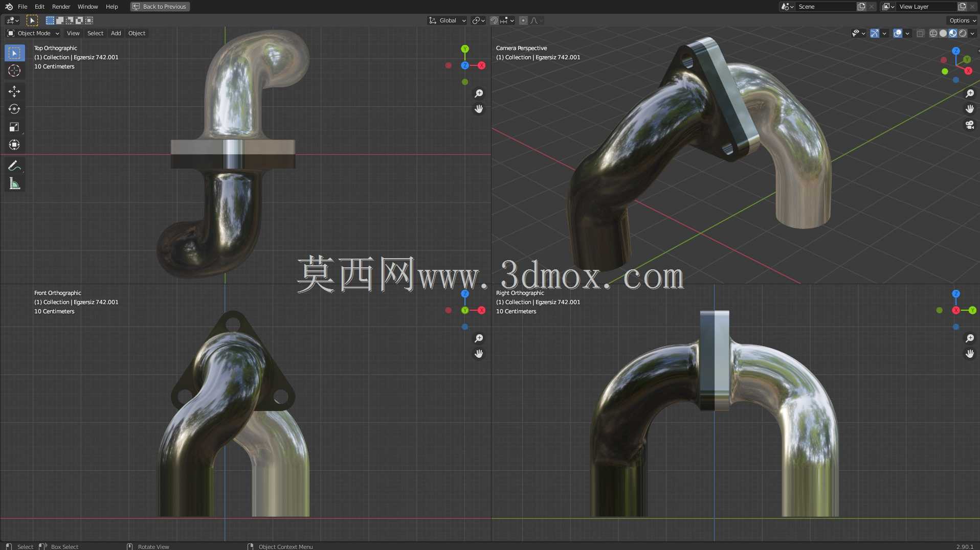Open the Global transform orientation dropdown
Image resolution: width=980 pixels, height=550 pixels.
(448, 20)
